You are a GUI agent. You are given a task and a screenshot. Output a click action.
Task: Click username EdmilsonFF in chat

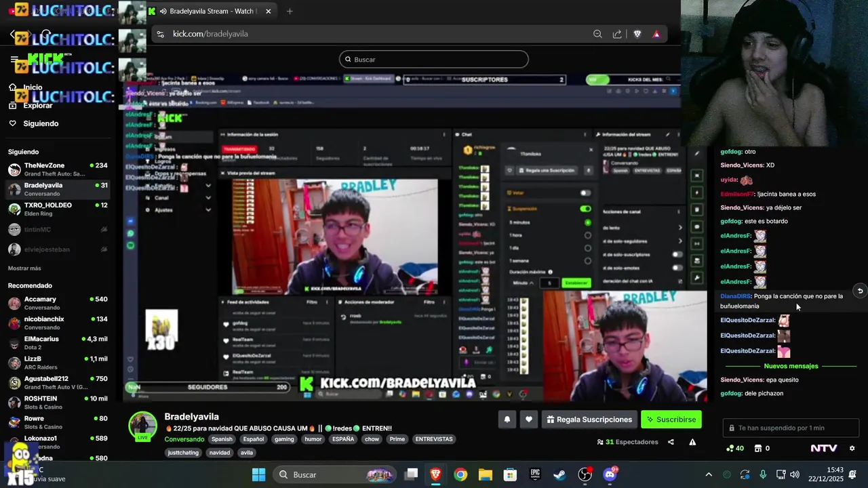737,194
